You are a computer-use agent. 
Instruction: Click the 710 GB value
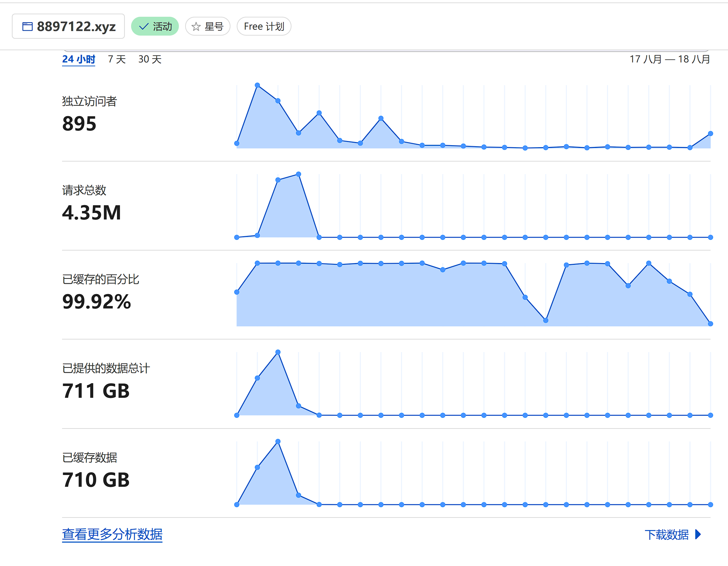96,480
